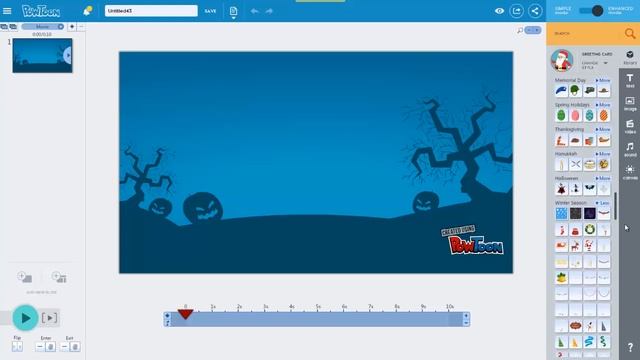This screenshot has height=360, width=640.
Task: Open the hamburger main menu
Action: pyautogui.click(x=7, y=11)
